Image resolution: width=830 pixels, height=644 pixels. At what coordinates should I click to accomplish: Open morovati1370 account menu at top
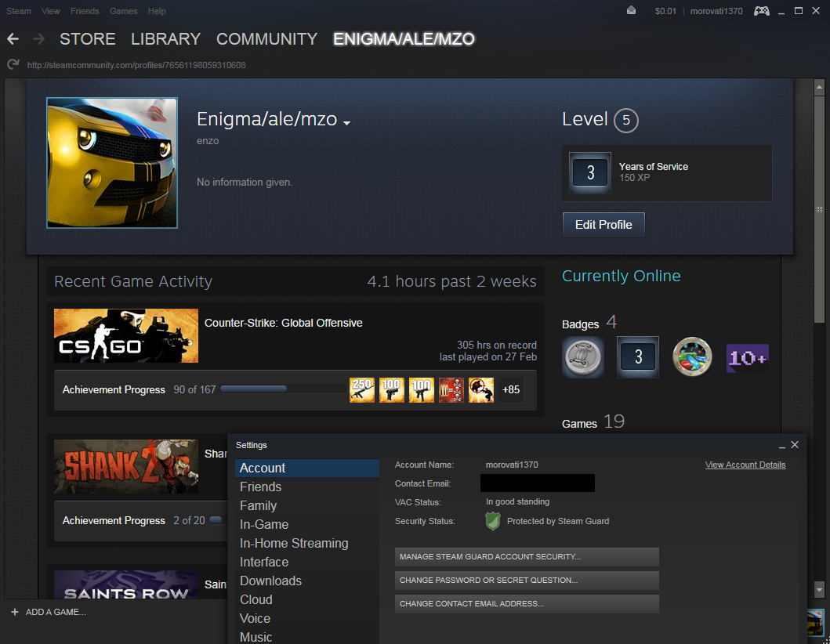pos(716,11)
